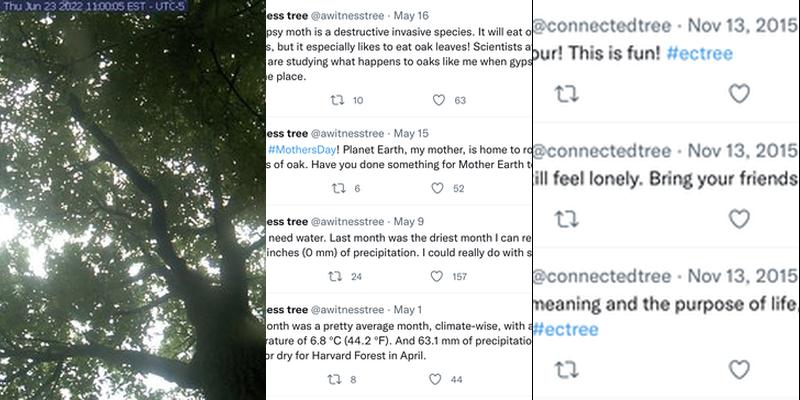Like the May 9 tweet with 157 likes
The height and width of the screenshot is (400, 800).
[x=438, y=276]
